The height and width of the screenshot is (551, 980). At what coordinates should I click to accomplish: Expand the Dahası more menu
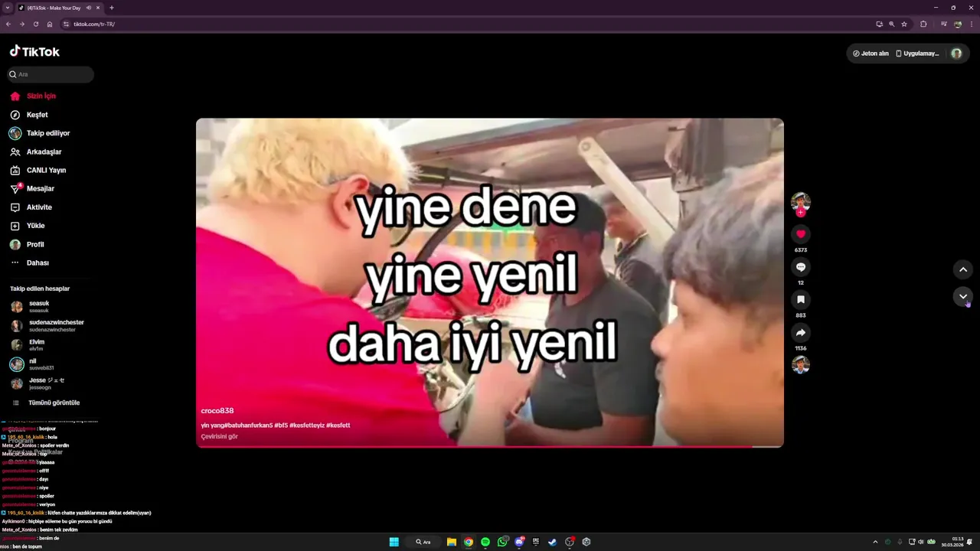pos(30,263)
